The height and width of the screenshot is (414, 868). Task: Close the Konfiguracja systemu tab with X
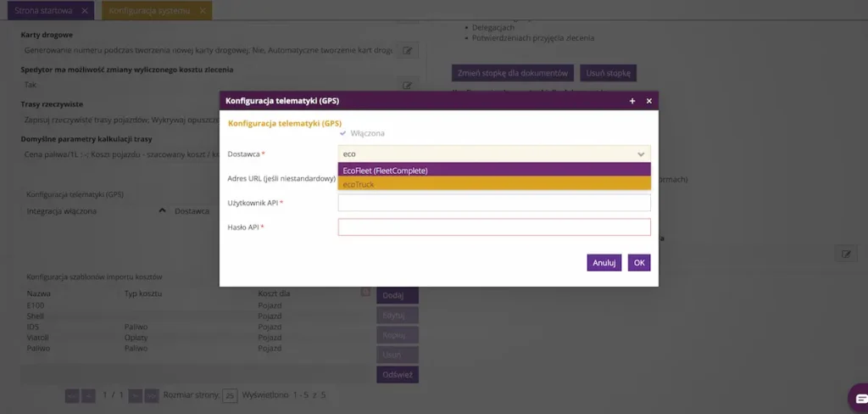click(x=202, y=10)
